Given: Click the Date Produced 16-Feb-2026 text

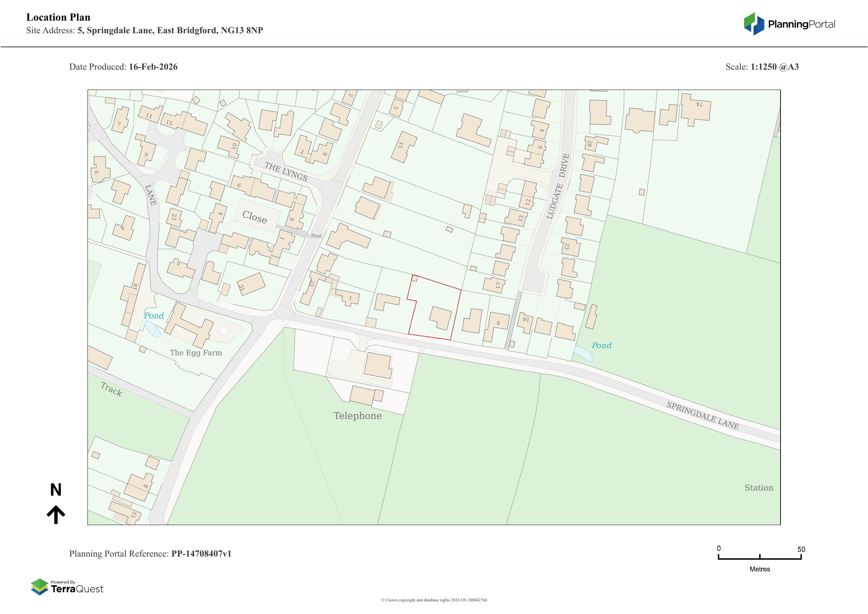Looking at the screenshot, I should (x=123, y=67).
